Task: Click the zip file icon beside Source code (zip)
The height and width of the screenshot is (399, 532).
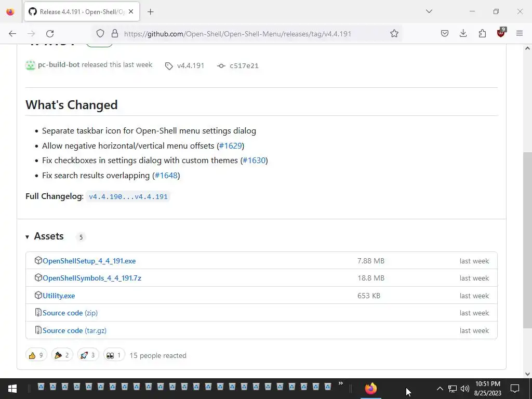Action: coord(38,312)
